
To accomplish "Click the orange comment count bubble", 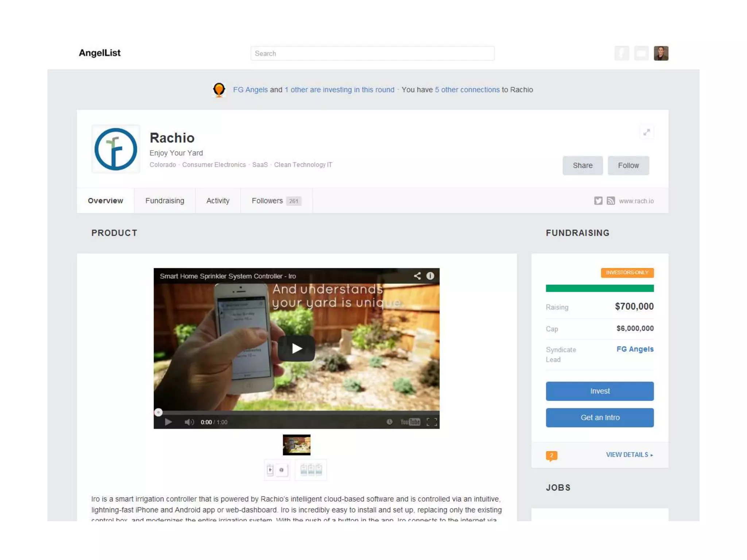I will tap(551, 455).
